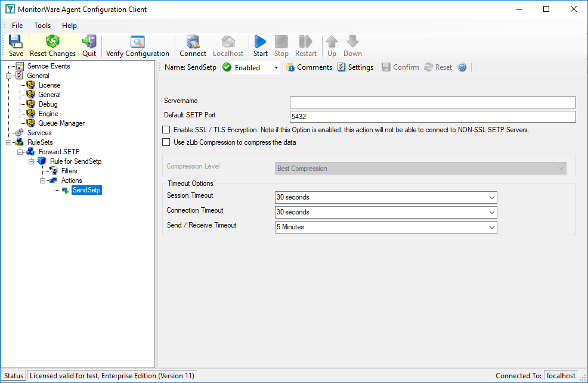The width and height of the screenshot is (588, 383).
Task: Open the Help menu
Action: [69, 26]
